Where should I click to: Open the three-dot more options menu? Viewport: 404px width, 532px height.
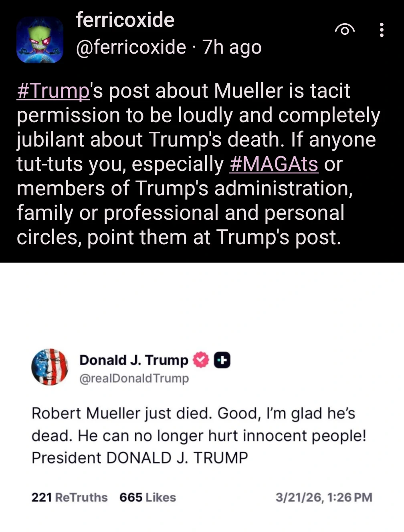click(381, 30)
